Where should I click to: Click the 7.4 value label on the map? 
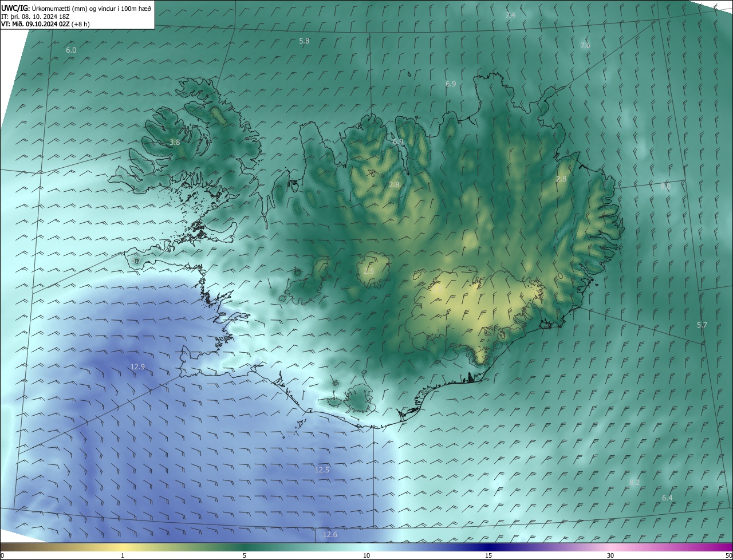click(x=510, y=15)
